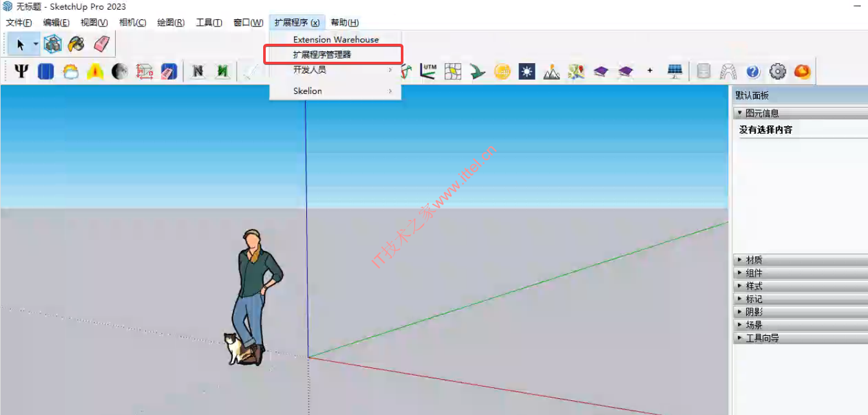Click the blue question mark help icon
The width and height of the screenshot is (868, 415).
tap(753, 71)
